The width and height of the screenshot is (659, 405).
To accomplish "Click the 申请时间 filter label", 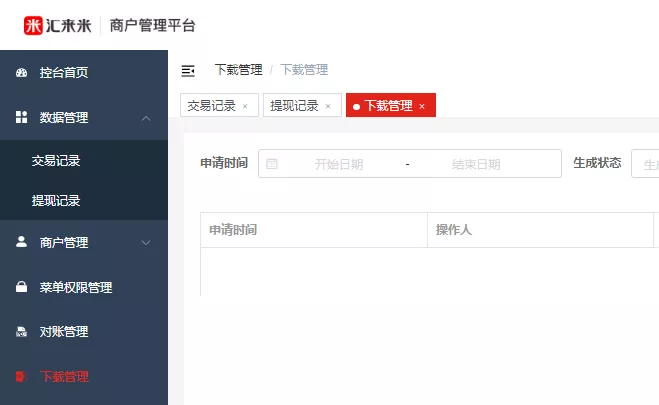I will pyautogui.click(x=224, y=163).
